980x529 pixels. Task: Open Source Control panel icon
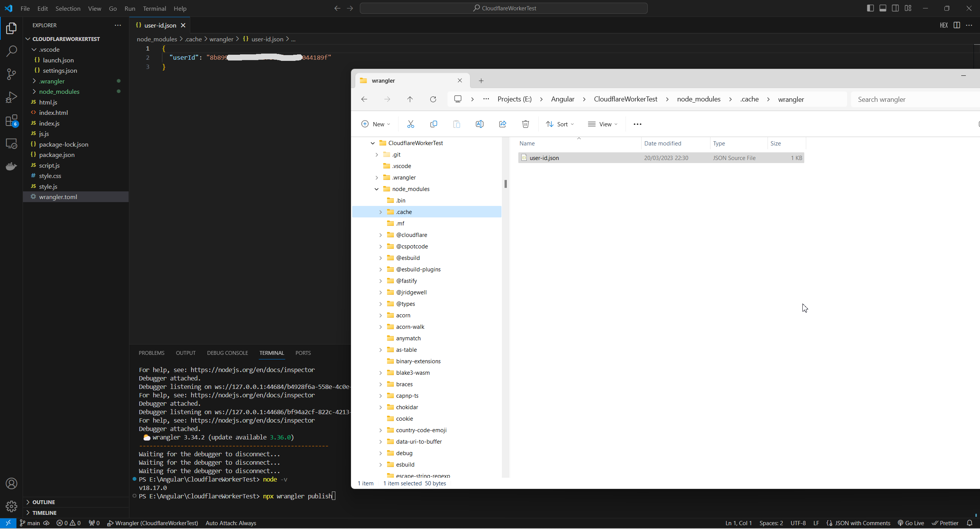(x=11, y=74)
